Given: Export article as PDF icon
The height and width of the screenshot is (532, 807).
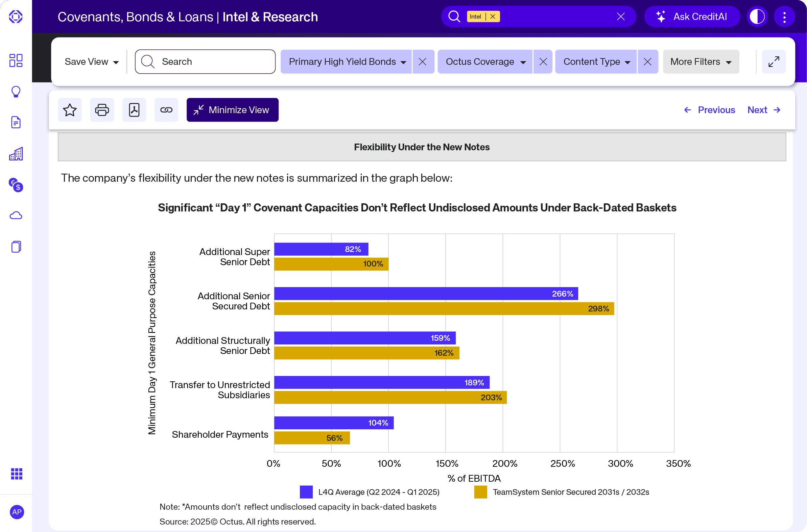Looking at the screenshot, I should 134,110.
